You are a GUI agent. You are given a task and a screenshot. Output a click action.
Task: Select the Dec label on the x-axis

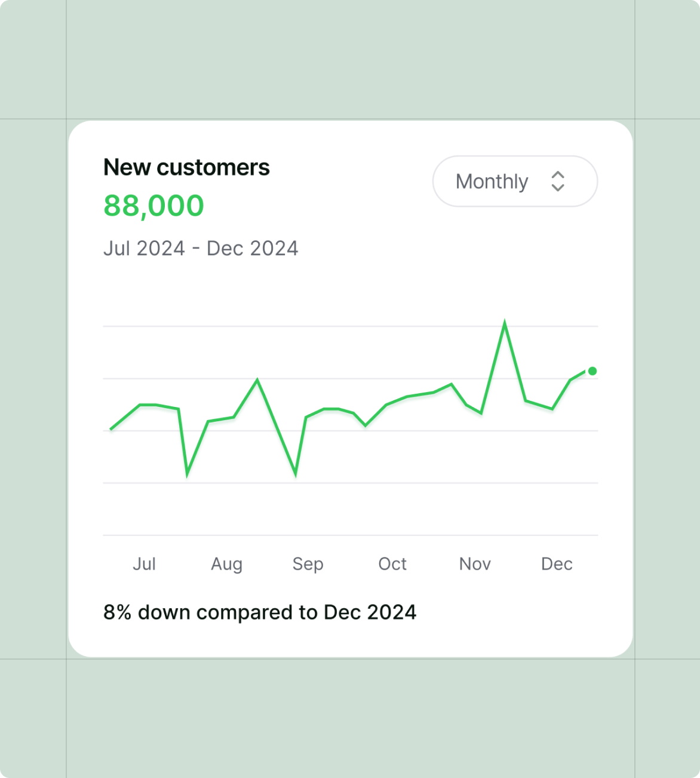pos(557,563)
